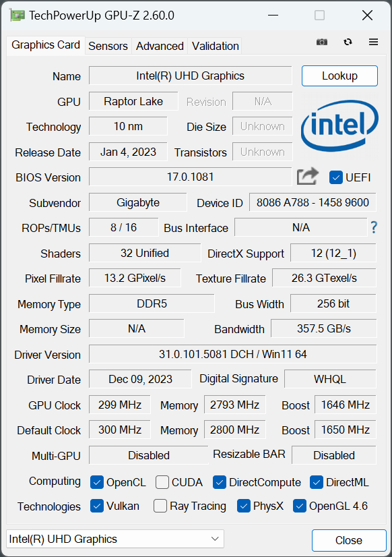Click the Bus Interface question mark

coord(374,227)
